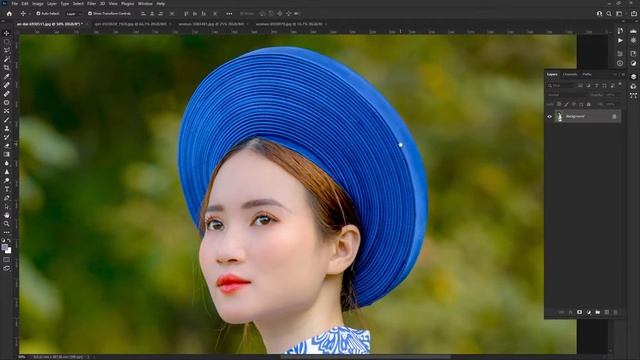
Task: Enable the Auto-Select checkbox
Action: (38, 13)
